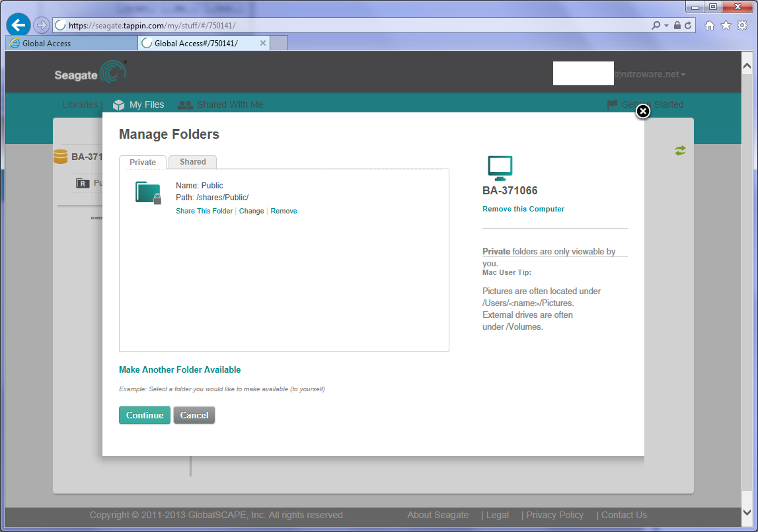Click the Manage Folders heading
This screenshot has width=758, height=532.
coord(169,134)
